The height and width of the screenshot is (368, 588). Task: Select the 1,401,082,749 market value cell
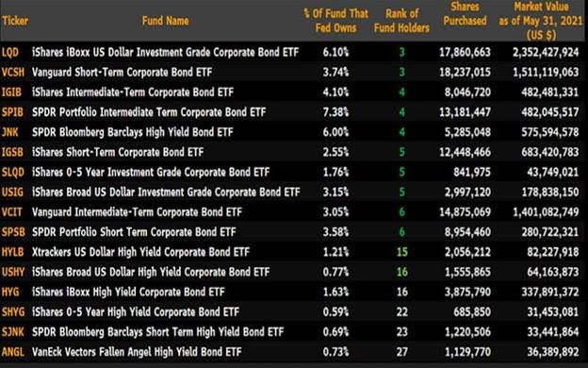[x=546, y=211]
